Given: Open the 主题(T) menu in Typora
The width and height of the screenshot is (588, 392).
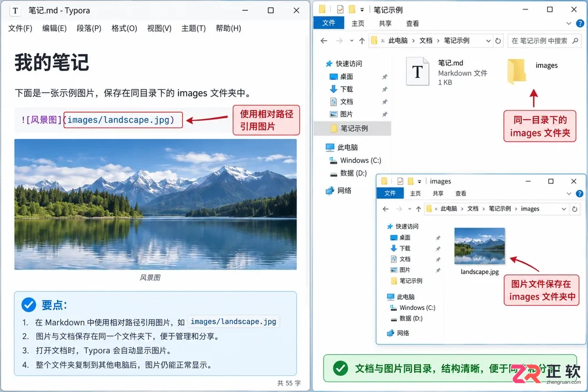Looking at the screenshot, I should click(193, 29).
